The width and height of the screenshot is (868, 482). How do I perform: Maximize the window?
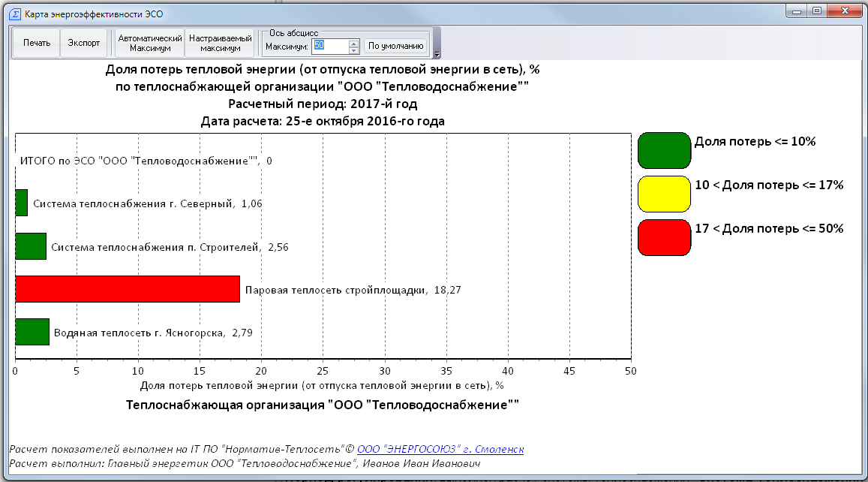817,10
